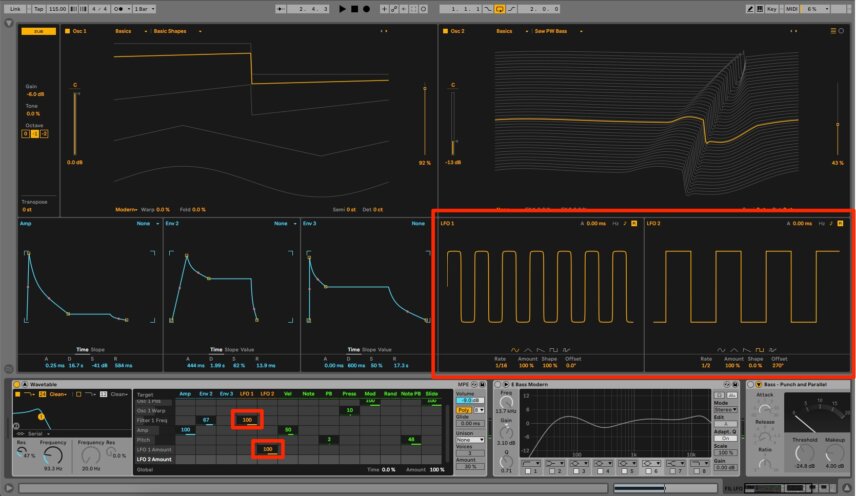Arm the Record transport button
856x496 pixels.
click(x=366, y=9)
